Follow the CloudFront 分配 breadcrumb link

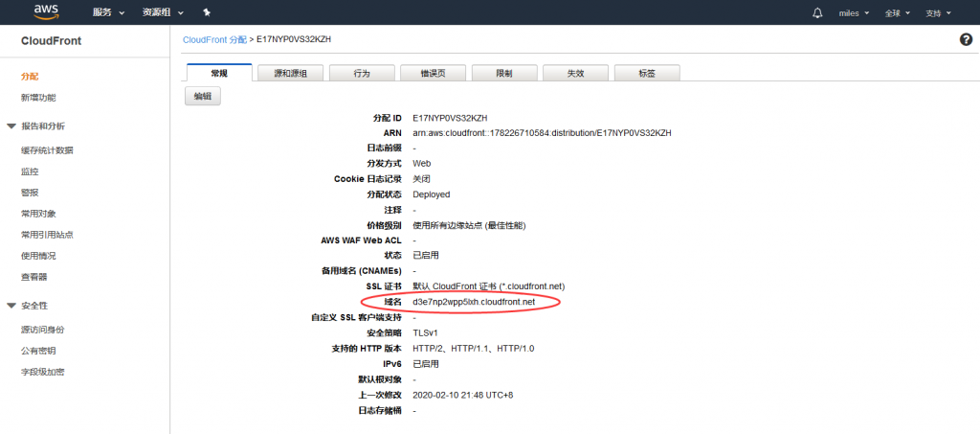214,39
